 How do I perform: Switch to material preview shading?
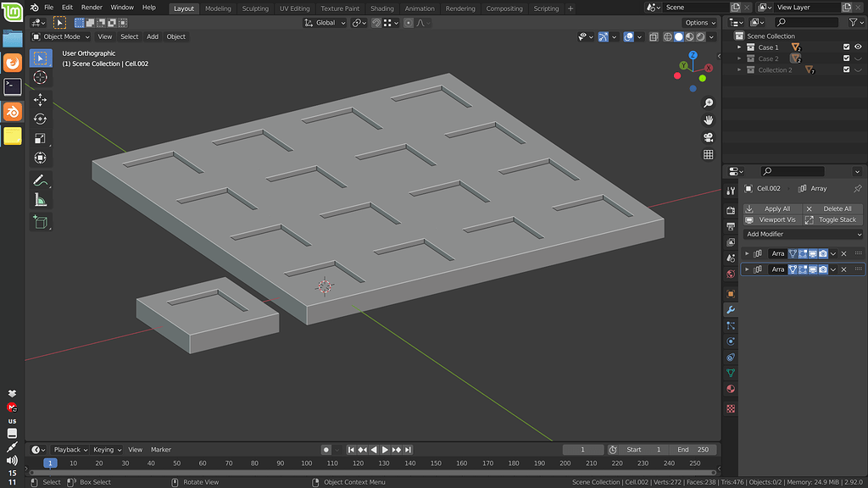click(690, 37)
